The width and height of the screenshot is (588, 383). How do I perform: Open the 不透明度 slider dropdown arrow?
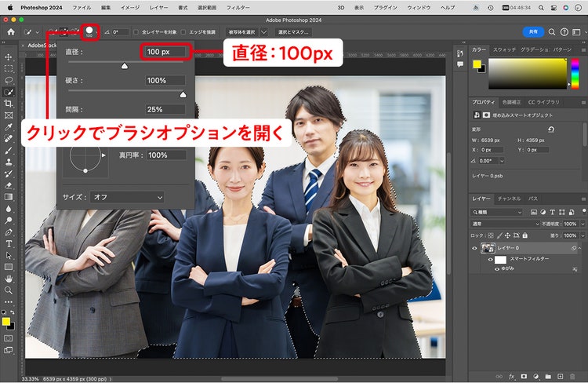tap(583, 224)
